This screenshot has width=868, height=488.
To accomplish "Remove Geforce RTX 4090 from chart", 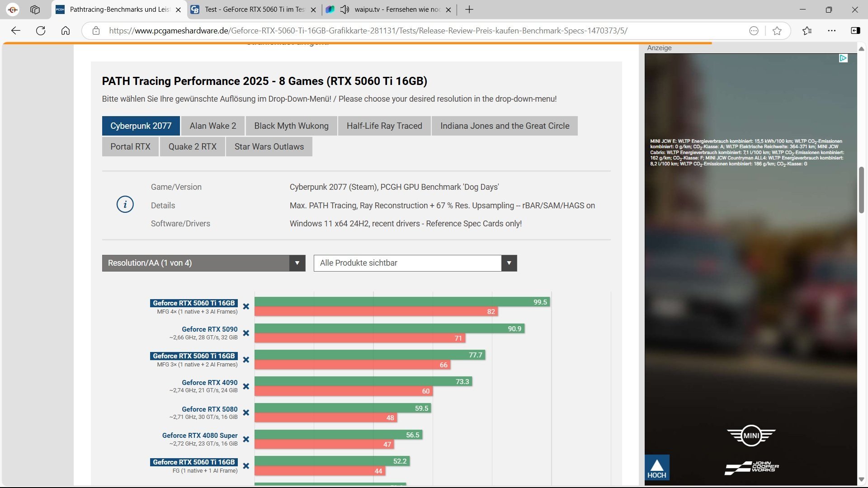I will 246,386.
